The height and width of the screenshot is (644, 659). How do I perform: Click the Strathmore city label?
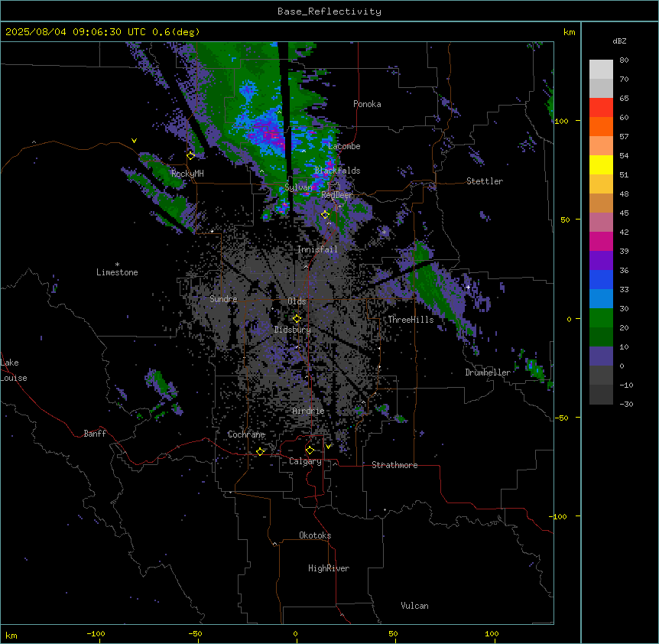pos(394,465)
